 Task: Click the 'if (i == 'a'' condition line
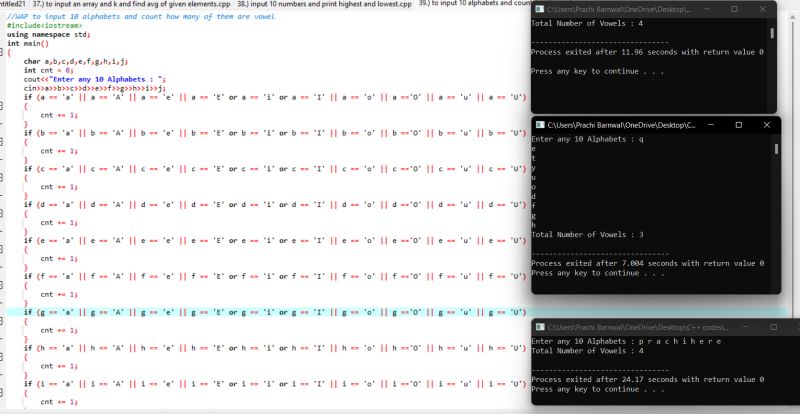275,384
